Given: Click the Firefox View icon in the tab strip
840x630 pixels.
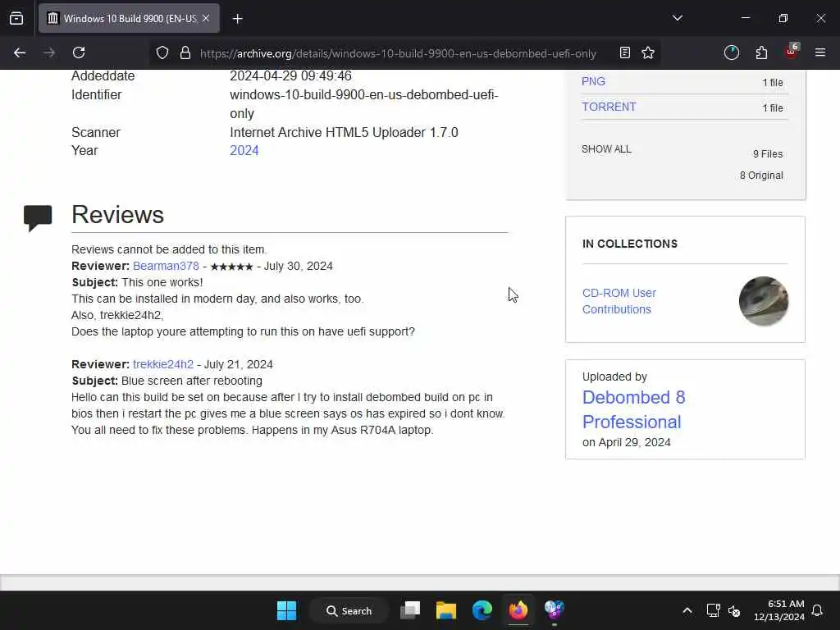Looking at the screenshot, I should [16, 18].
